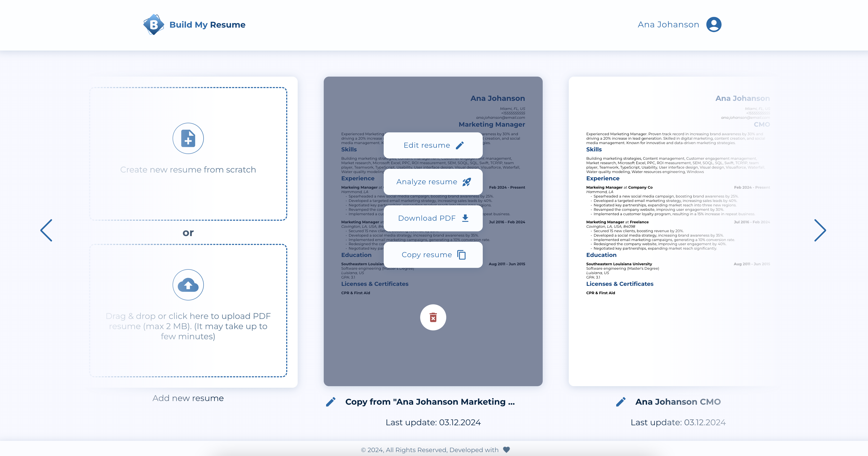Click pencil icon beside Ana Johanson CMO

tap(621, 402)
